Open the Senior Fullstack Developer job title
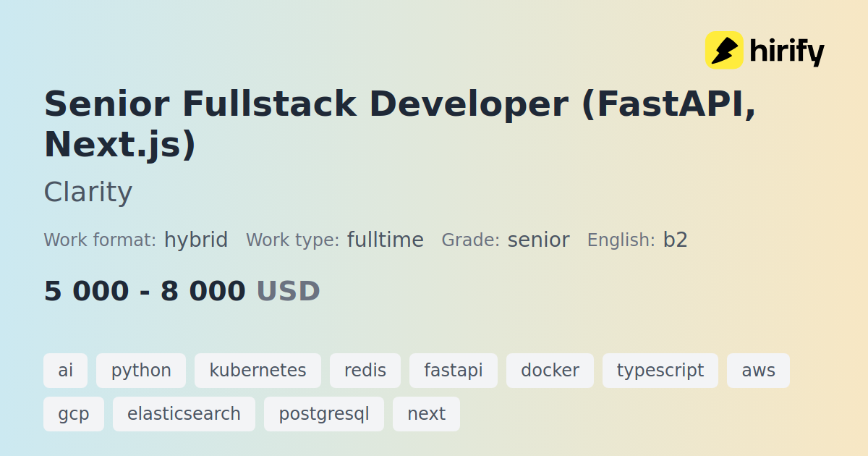The height and width of the screenshot is (456, 868). 400,124
